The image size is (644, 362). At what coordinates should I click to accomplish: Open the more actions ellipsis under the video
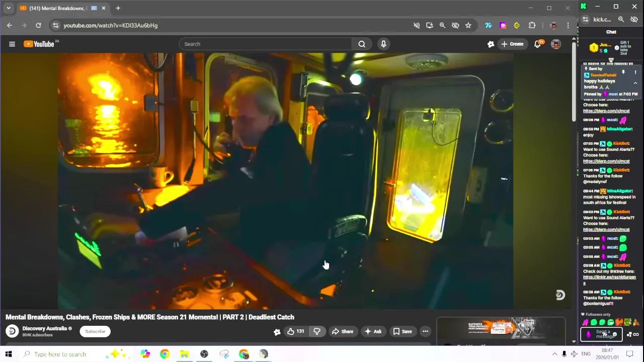(x=425, y=331)
